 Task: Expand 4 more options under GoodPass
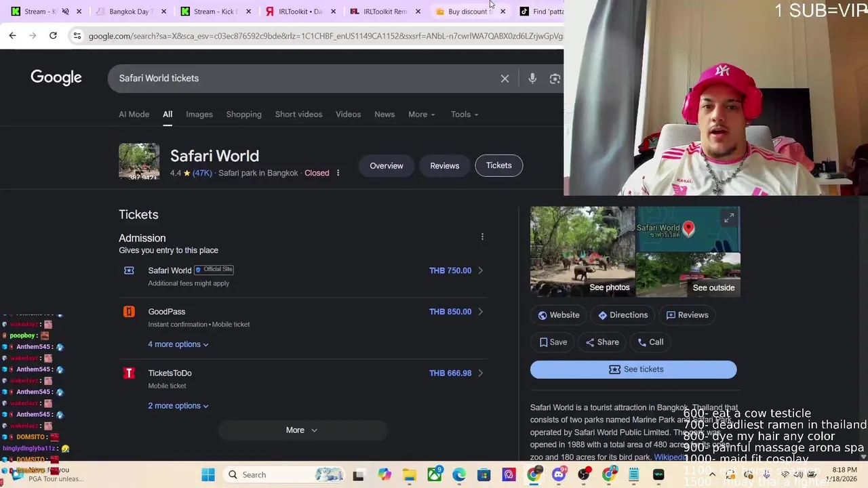[178, 344]
